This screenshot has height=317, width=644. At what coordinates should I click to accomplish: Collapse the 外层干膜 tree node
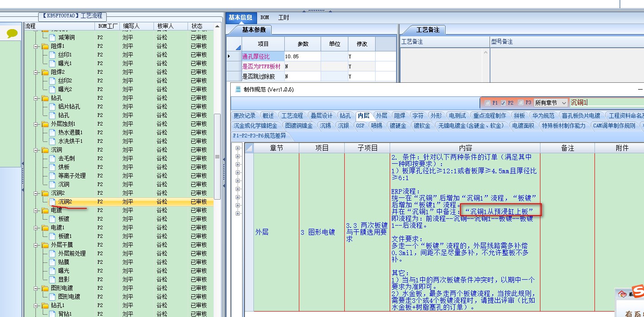[36, 245]
